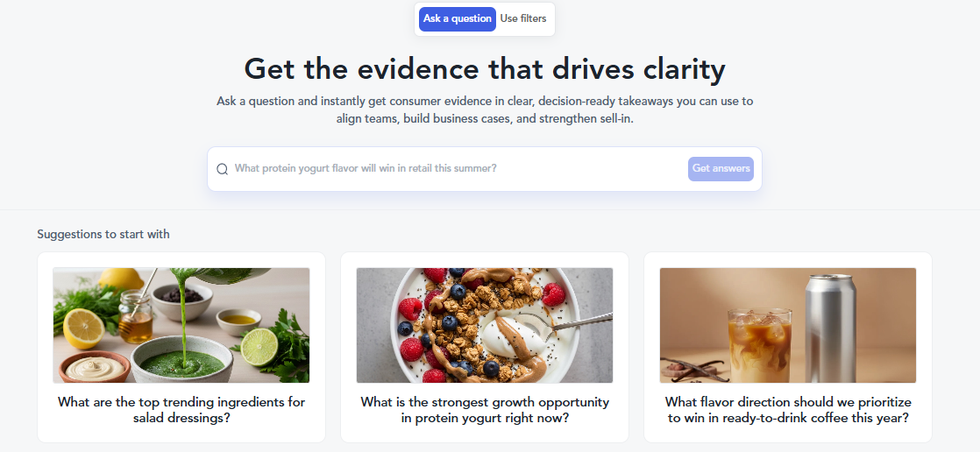The width and height of the screenshot is (980, 452).
Task: Open the salad dressing image thumbnail
Action: coord(181,325)
